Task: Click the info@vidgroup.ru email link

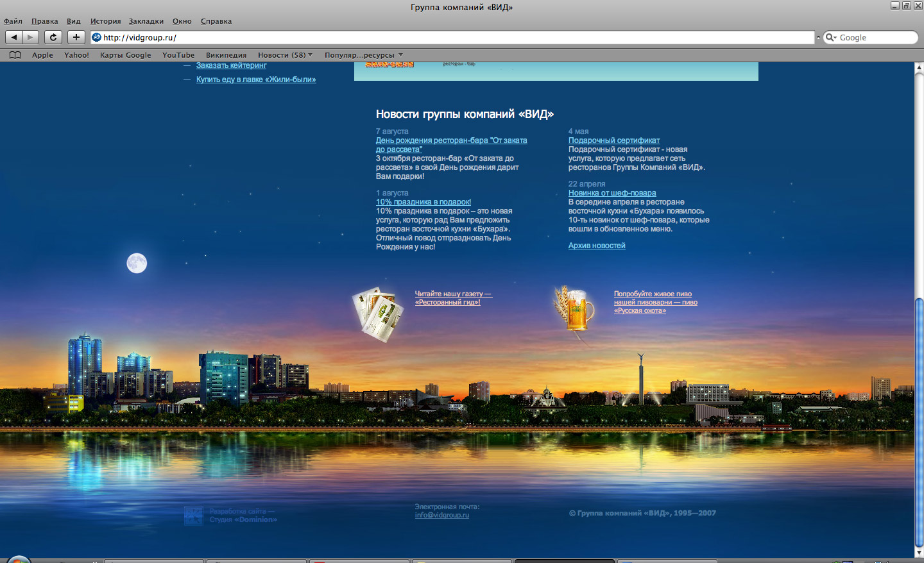Action: pyautogui.click(x=442, y=515)
